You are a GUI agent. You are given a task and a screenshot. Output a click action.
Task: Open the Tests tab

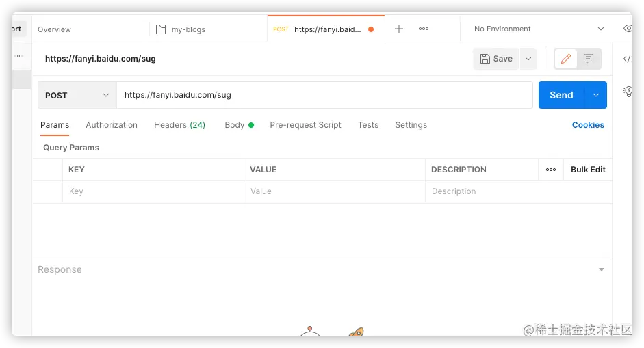point(368,125)
